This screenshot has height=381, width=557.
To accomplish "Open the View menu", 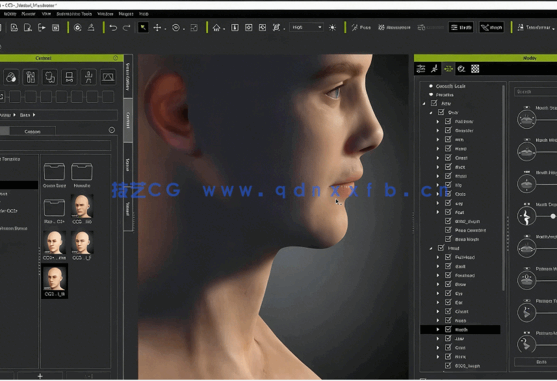I will [x=46, y=14].
